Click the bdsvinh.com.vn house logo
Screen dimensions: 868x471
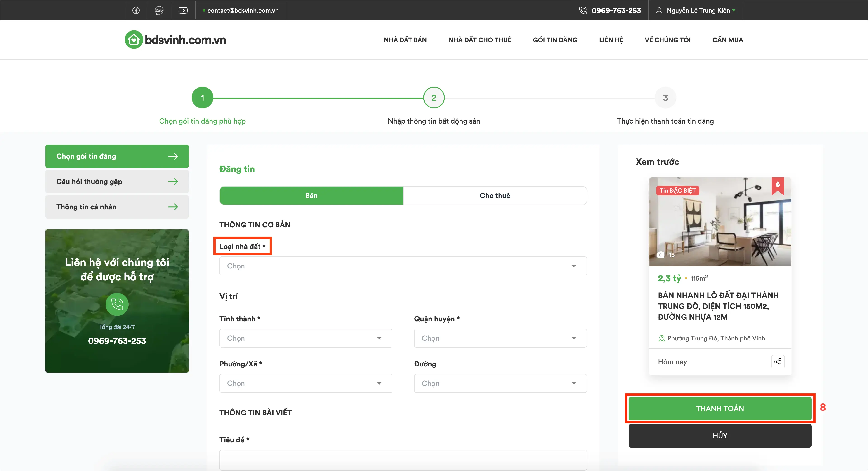(x=134, y=40)
